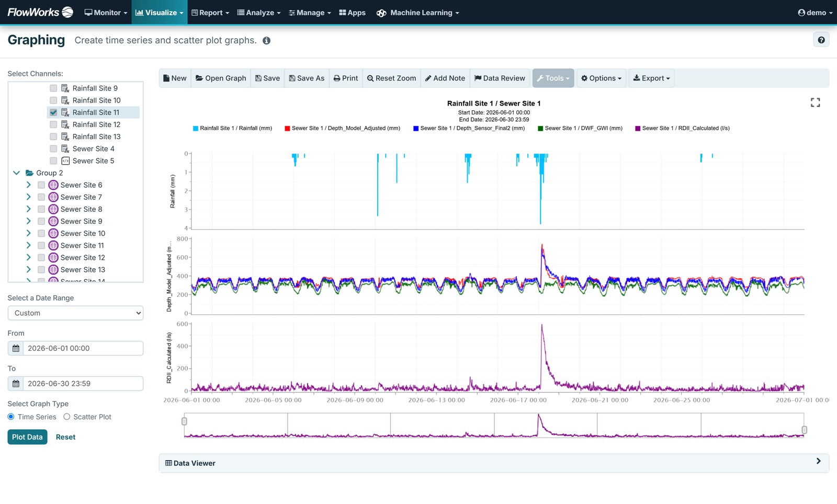This screenshot has height=504, width=837.
Task: Open the Machine Learning menu
Action: (417, 13)
